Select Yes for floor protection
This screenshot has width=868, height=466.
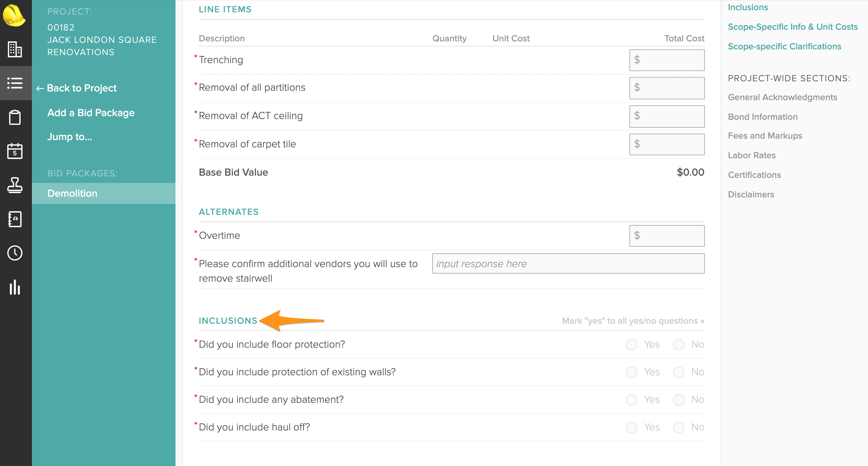click(632, 344)
